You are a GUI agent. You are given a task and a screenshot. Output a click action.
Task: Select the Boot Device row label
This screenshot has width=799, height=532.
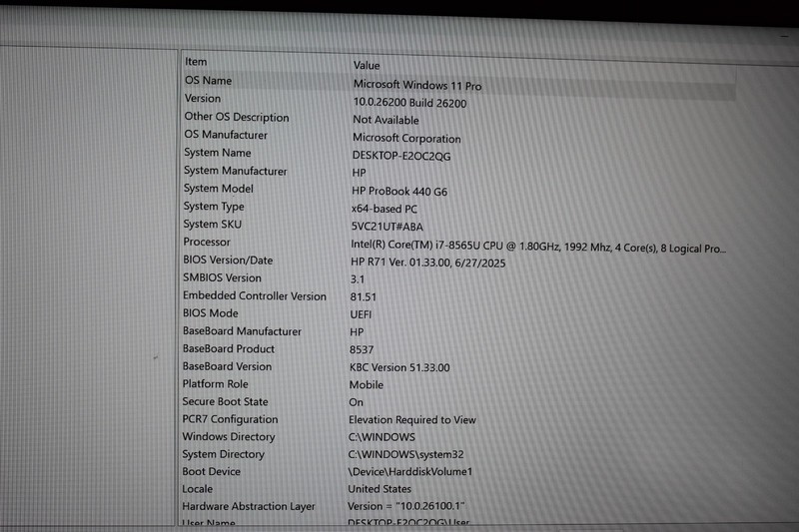(211, 471)
